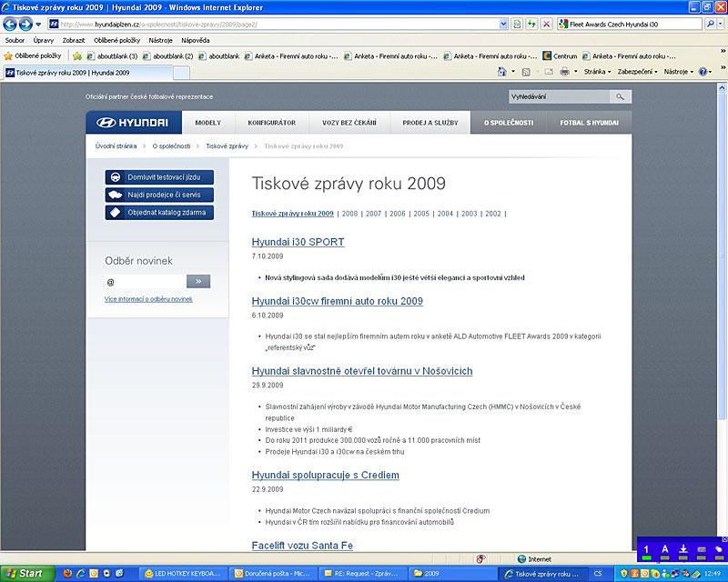Open the Hyundai i30 SPORT article
This screenshot has height=582, width=728.
[298, 242]
